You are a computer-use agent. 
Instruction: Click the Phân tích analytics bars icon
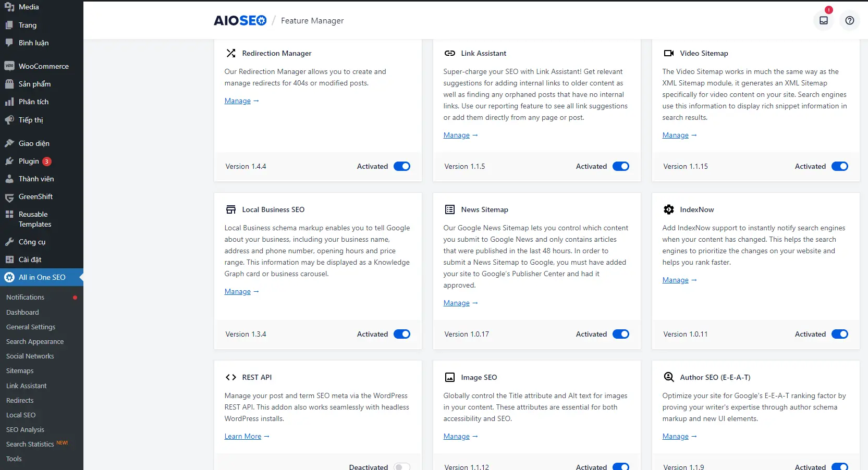(9, 102)
